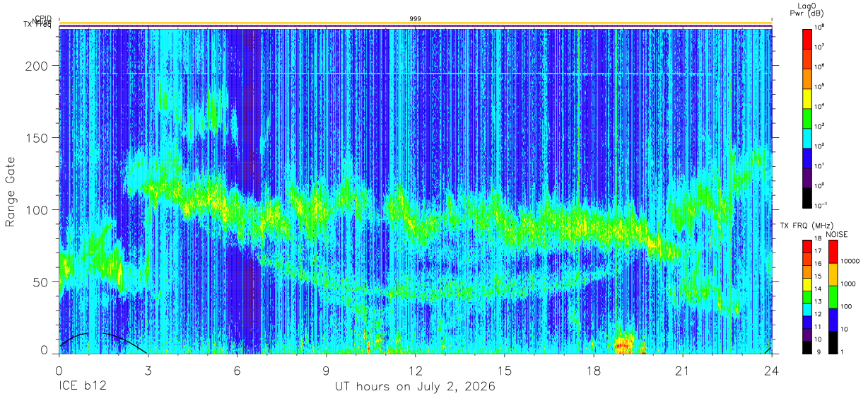This screenshot has height=401, width=868.
Task: Click the cyan segment of the TX FRQ colorbar
Action: click(807, 308)
